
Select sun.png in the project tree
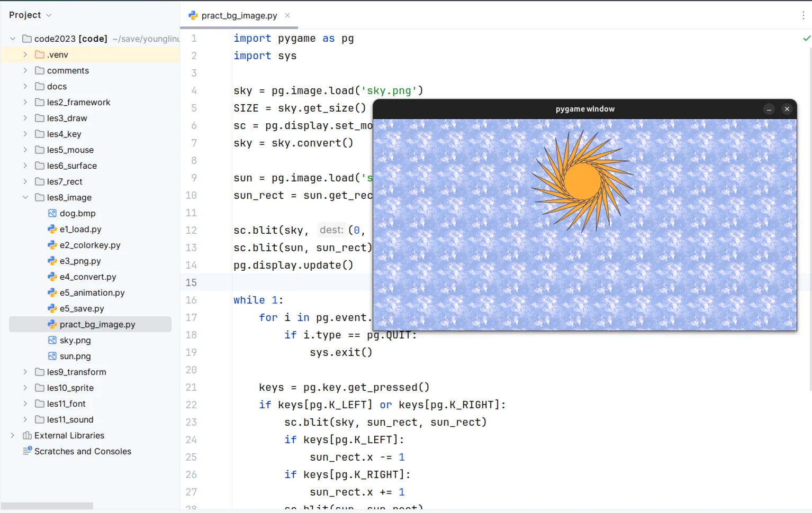75,356
